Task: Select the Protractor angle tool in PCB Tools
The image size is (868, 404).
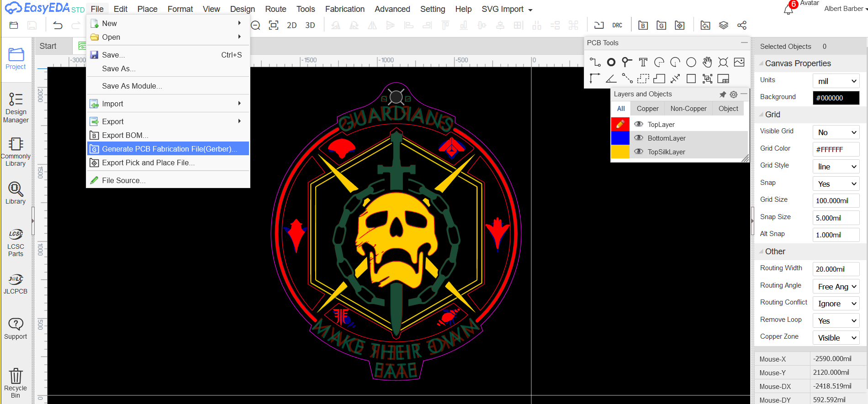Action: pos(611,79)
